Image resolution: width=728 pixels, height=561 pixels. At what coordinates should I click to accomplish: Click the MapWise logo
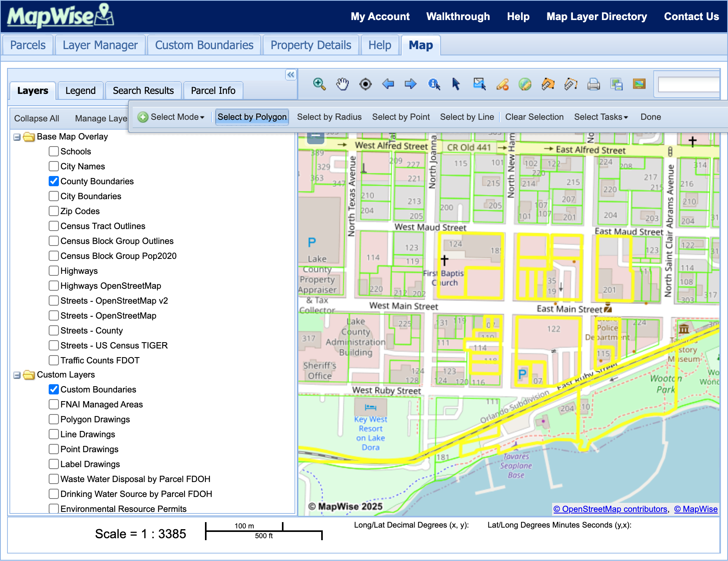click(60, 16)
